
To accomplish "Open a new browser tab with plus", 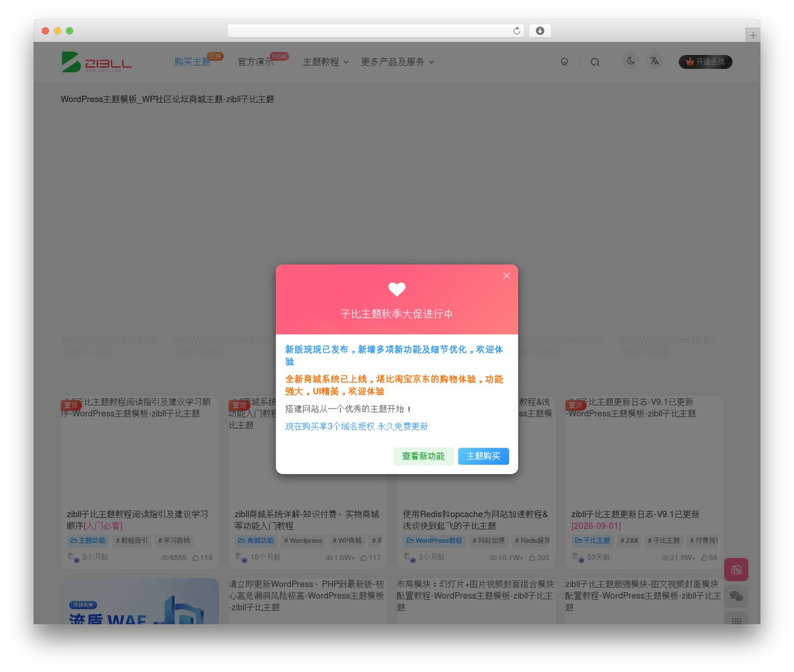I will pos(752,35).
